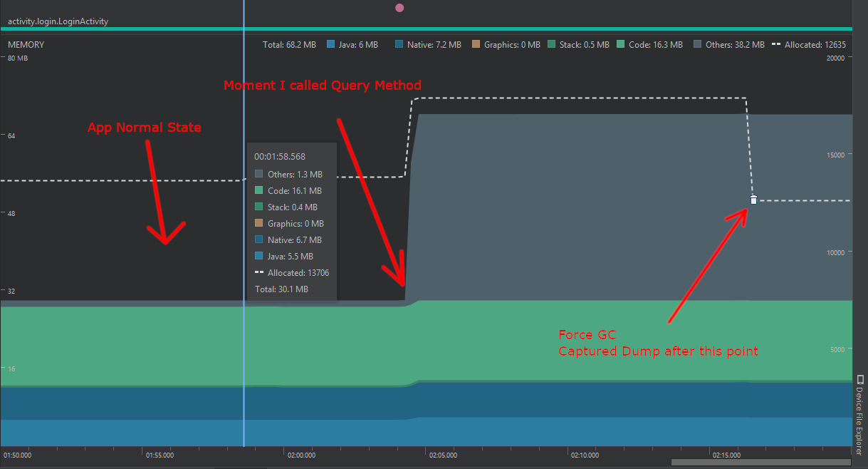Toggle the Allocated dashed-line legend entry
Viewport: 868px width, 469px height.
(x=776, y=44)
